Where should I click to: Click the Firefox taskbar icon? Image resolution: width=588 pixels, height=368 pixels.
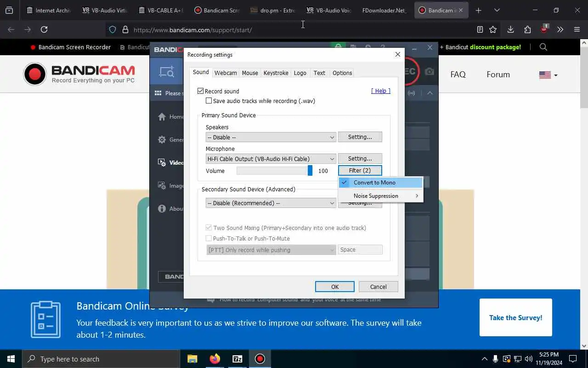pyautogui.click(x=215, y=359)
